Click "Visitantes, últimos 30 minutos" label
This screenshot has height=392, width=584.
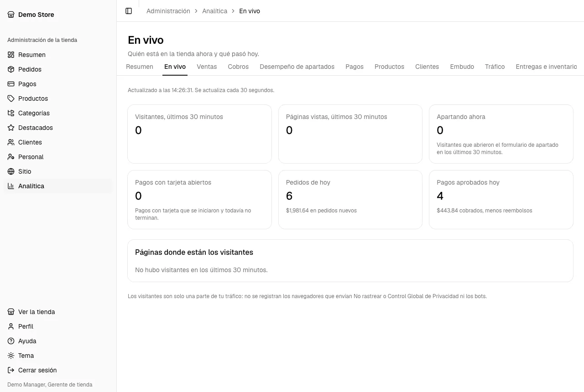point(179,117)
